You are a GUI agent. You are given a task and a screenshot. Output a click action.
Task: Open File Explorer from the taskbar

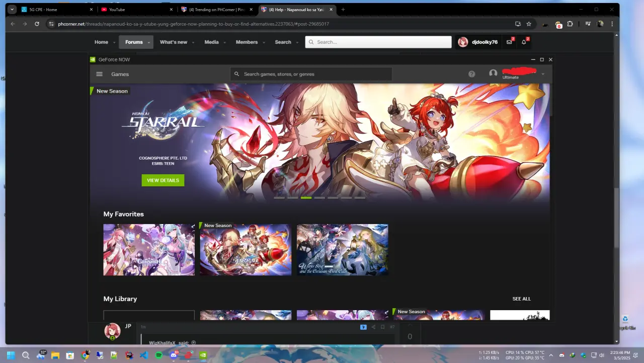pos(55,355)
